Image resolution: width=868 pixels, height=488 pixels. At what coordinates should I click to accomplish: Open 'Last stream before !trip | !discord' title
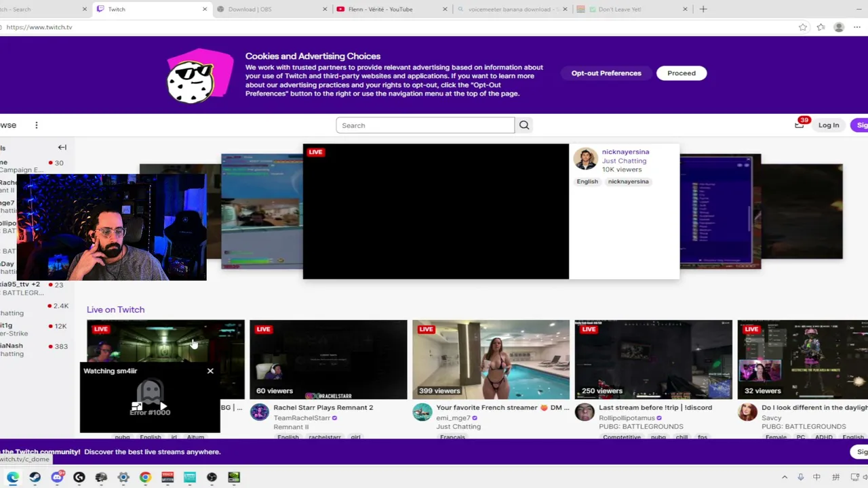click(x=655, y=407)
